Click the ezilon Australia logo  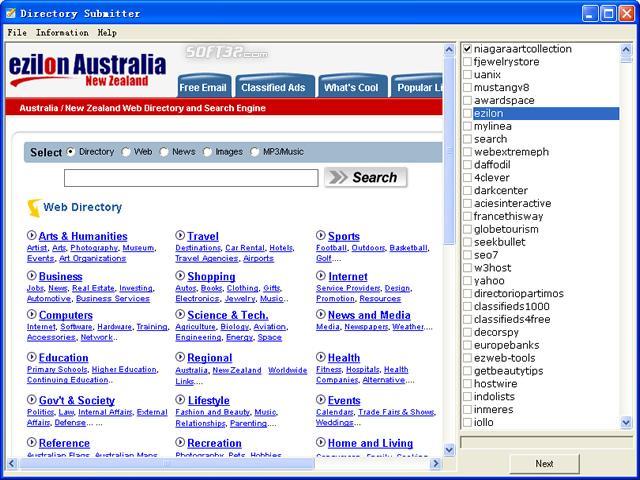[87, 70]
